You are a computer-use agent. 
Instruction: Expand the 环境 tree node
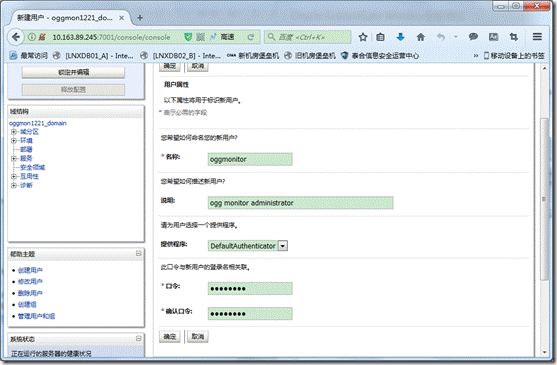coord(14,141)
